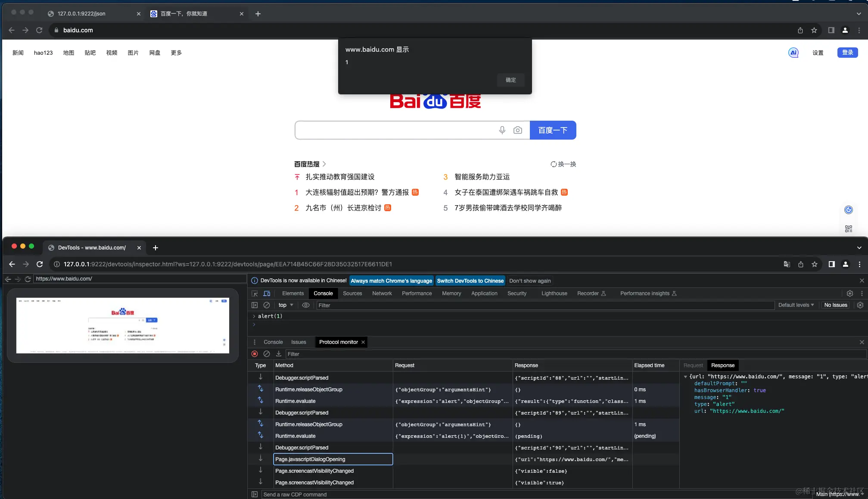Click Switch DevTools to Chinese
Screen dimensions: 868x499
(470, 281)
